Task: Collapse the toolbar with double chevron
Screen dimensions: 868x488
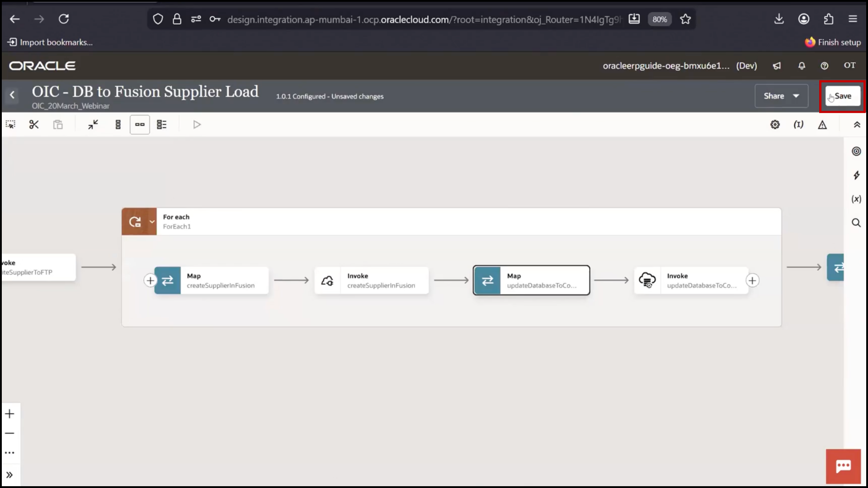Action: [857, 124]
